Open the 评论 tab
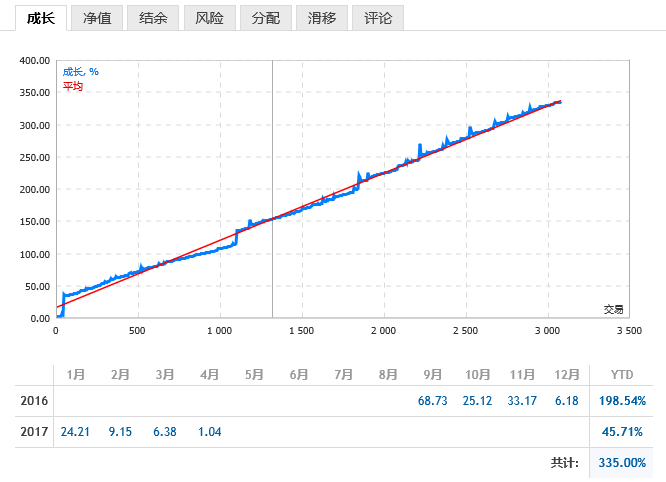 tap(378, 18)
